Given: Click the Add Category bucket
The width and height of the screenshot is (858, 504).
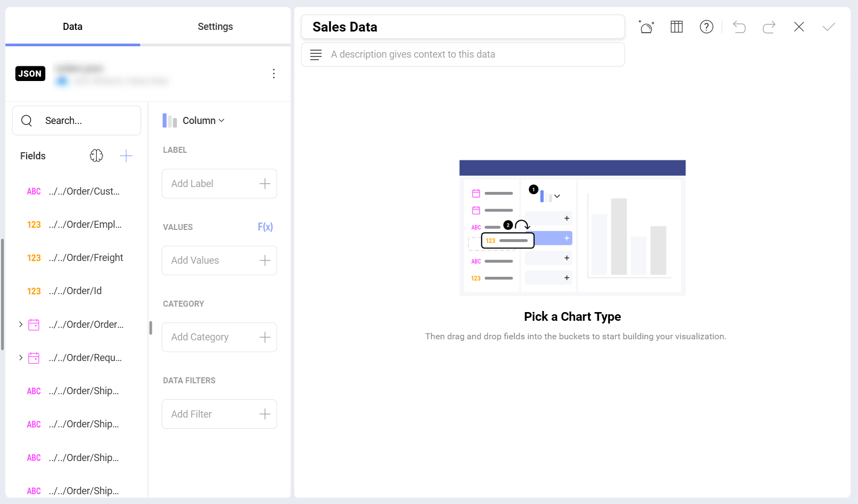Looking at the screenshot, I should pos(219,337).
